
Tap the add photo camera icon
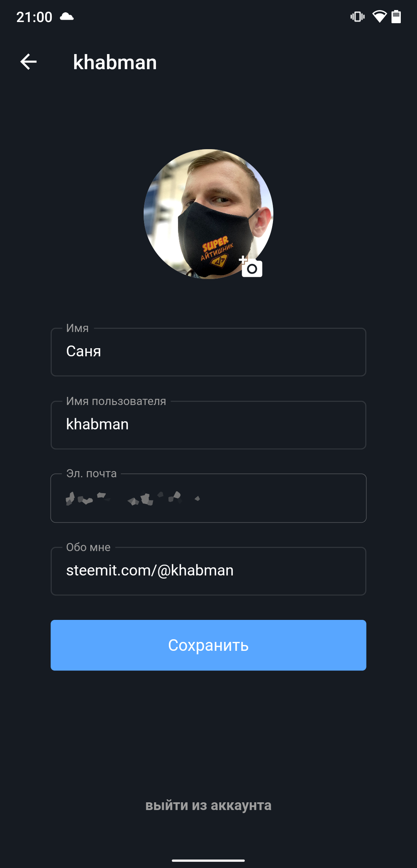[251, 266]
